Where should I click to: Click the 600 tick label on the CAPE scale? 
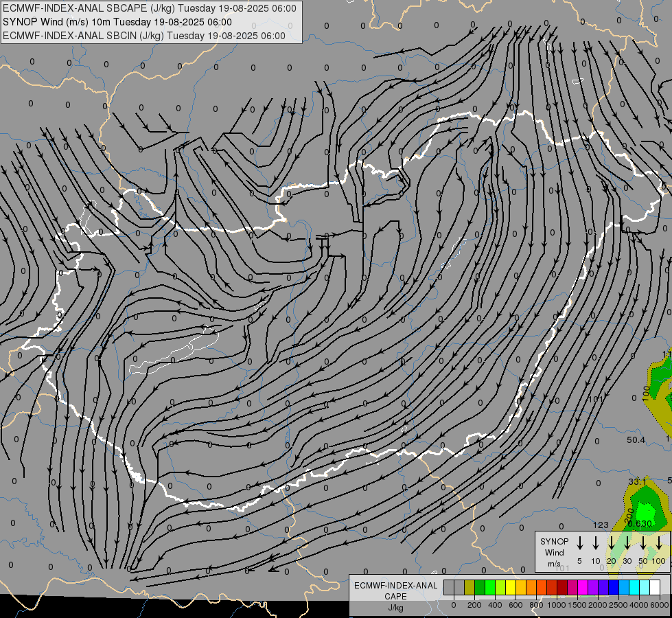515,605
